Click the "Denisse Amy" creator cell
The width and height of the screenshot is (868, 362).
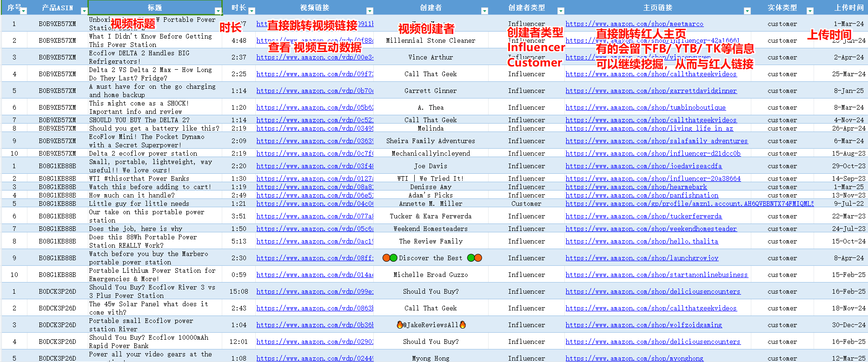click(x=431, y=187)
